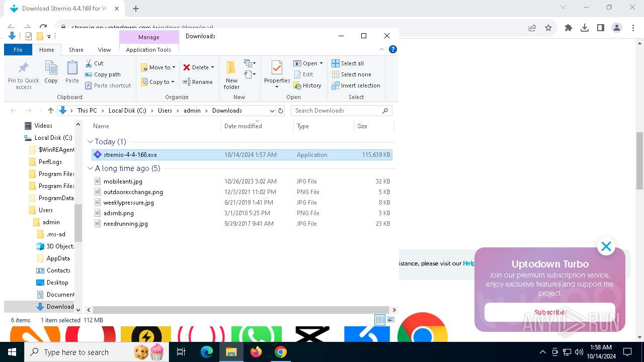
Task: Select PerfLogs folder in navigation tree
Action: [50, 162]
